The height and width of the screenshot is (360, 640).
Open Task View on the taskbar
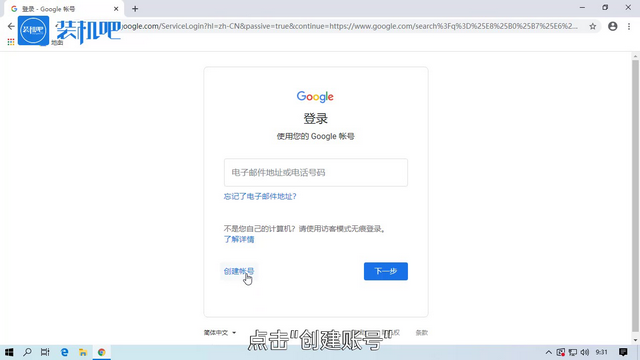click(x=45, y=352)
